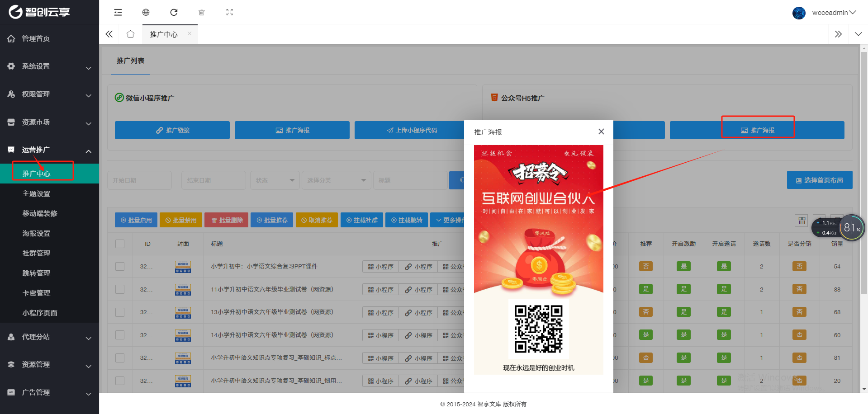Click the globe website icon
The image size is (868, 414).
(146, 12)
